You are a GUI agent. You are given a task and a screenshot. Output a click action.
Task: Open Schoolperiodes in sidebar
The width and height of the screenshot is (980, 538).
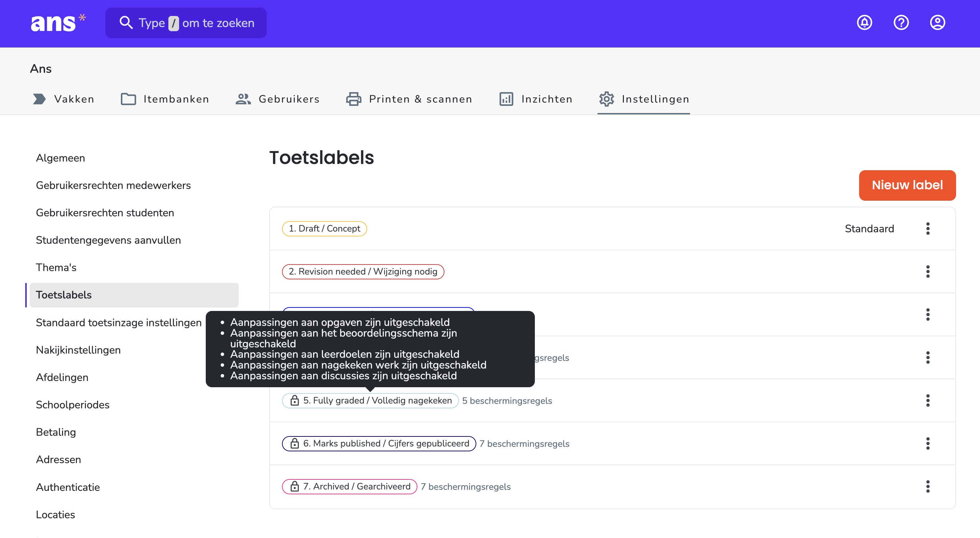click(x=73, y=405)
